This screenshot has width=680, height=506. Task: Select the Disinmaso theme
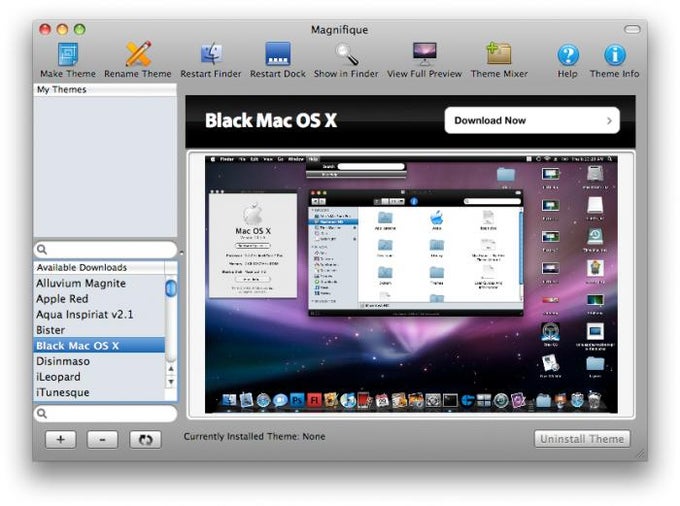[99, 361]
